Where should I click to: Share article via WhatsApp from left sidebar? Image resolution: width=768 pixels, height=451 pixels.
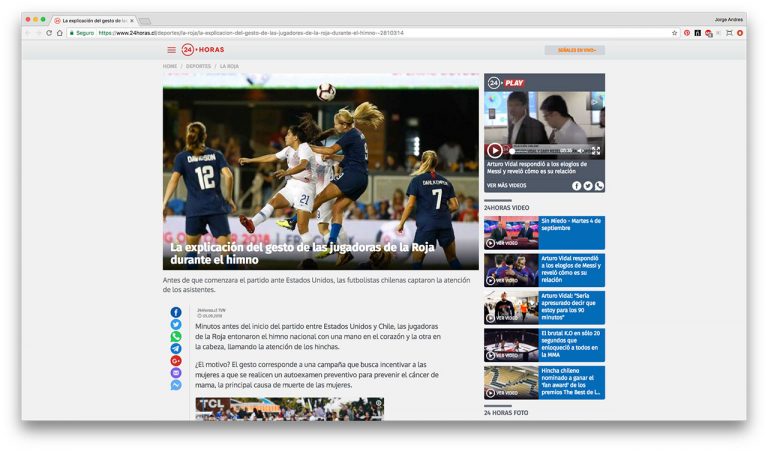176,337
